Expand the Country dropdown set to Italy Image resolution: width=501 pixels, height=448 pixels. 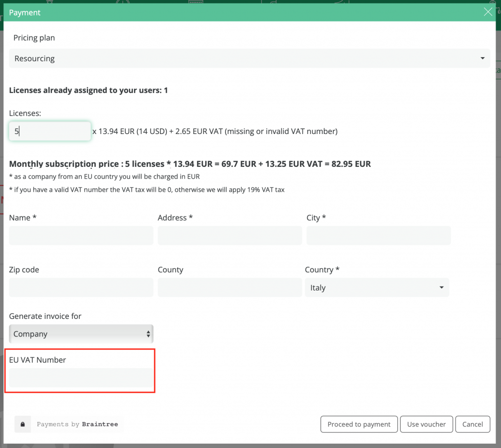point(377,288)
